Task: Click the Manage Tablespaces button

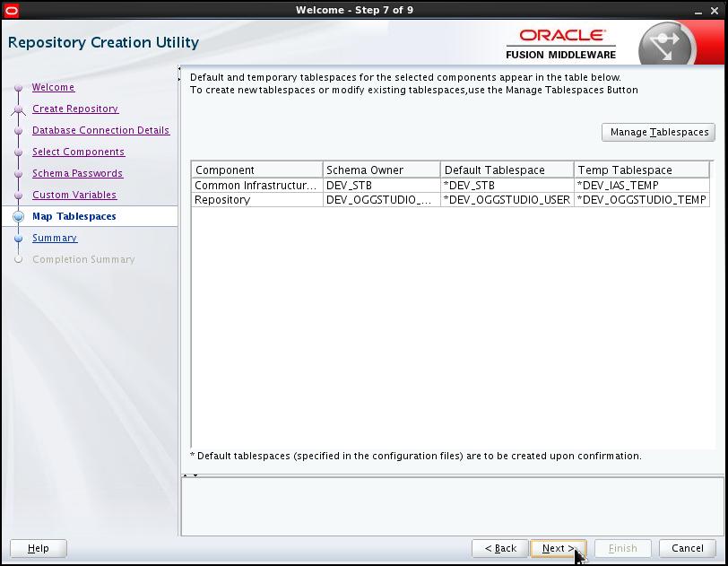Action: [658, 132]
